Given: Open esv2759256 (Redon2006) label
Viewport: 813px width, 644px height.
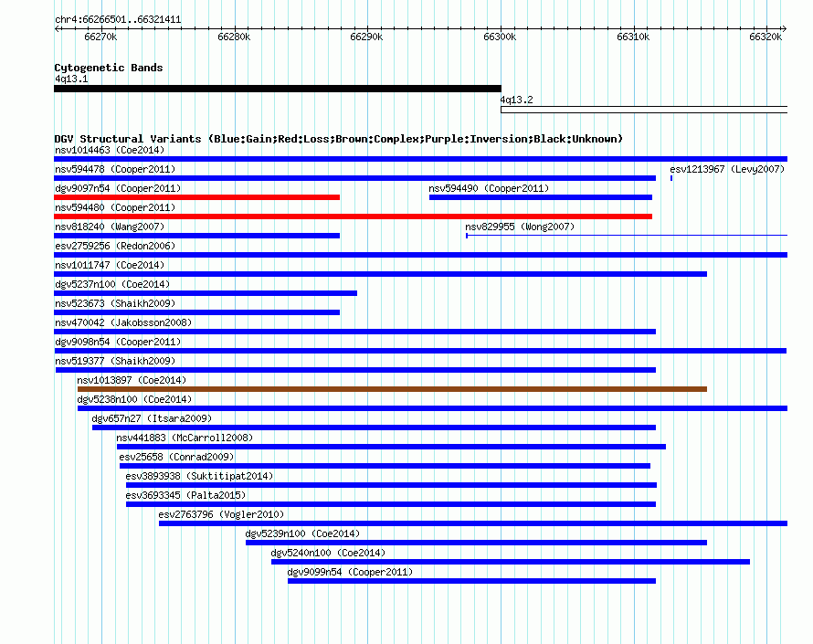Looking at the screenshot, I should (115, 247).
